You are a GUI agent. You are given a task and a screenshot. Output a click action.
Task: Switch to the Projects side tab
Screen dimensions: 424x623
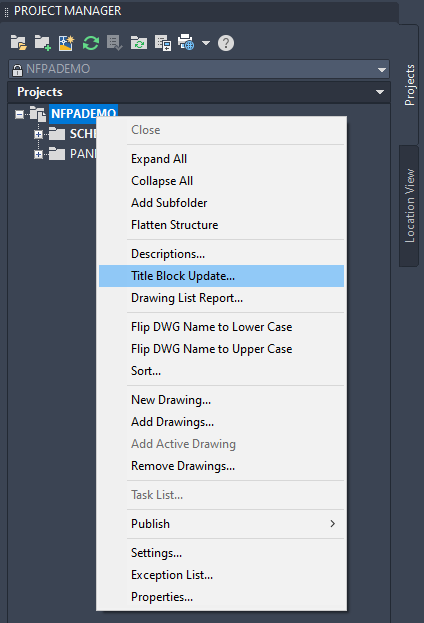pos(409,85)
